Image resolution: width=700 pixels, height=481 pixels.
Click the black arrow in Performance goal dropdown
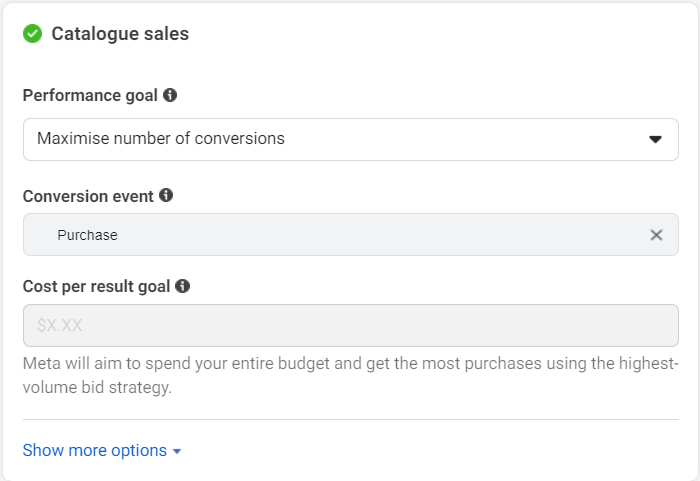[x=655, y=139]
